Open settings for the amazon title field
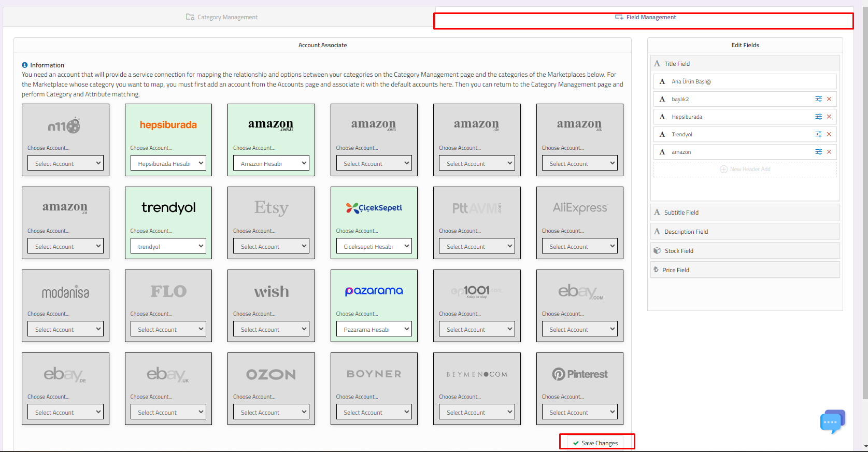 tap(818, 152)
